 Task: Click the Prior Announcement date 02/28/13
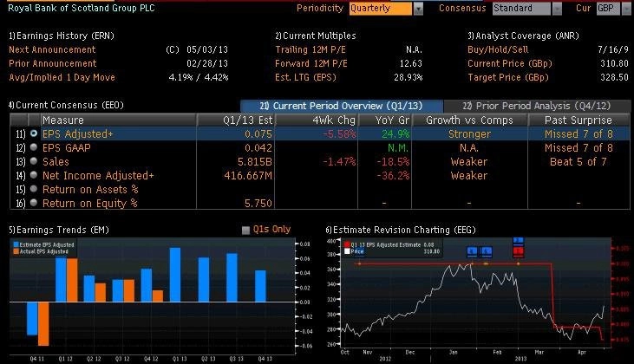click(207, 63)
